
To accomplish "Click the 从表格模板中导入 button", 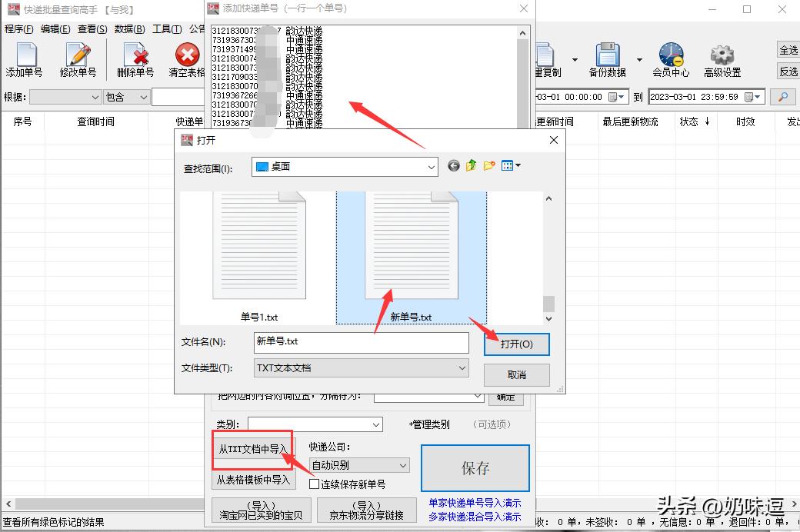I will click(253, 480).
